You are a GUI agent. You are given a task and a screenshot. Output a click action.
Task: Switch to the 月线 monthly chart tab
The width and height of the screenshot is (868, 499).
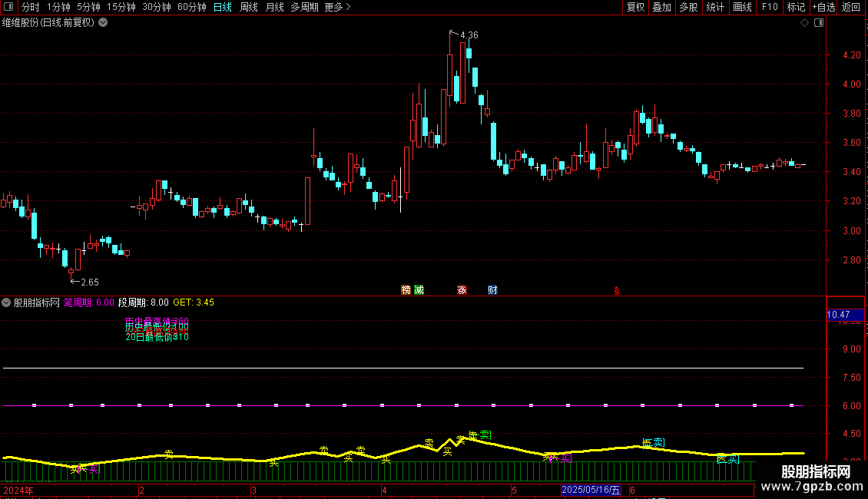point(274,7)
